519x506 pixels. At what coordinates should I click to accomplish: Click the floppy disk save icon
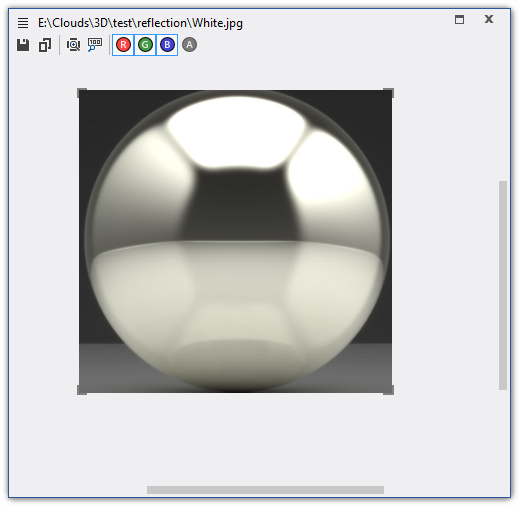(x=23, y=45)
